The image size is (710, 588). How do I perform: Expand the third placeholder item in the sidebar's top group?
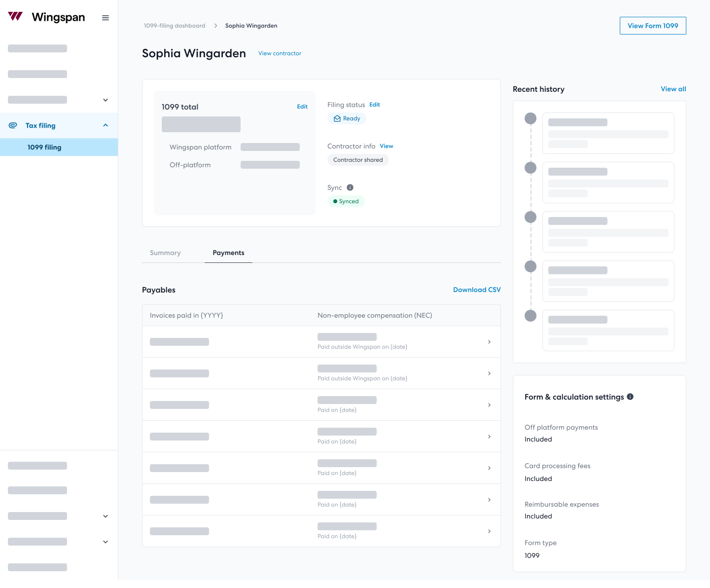pos(106,100)
